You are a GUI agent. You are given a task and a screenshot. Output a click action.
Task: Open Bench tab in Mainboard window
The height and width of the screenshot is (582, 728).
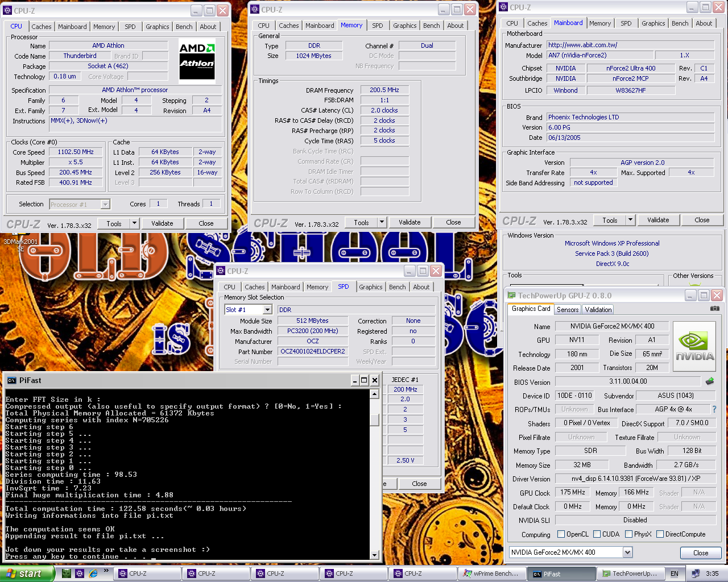tap(680, 23)
